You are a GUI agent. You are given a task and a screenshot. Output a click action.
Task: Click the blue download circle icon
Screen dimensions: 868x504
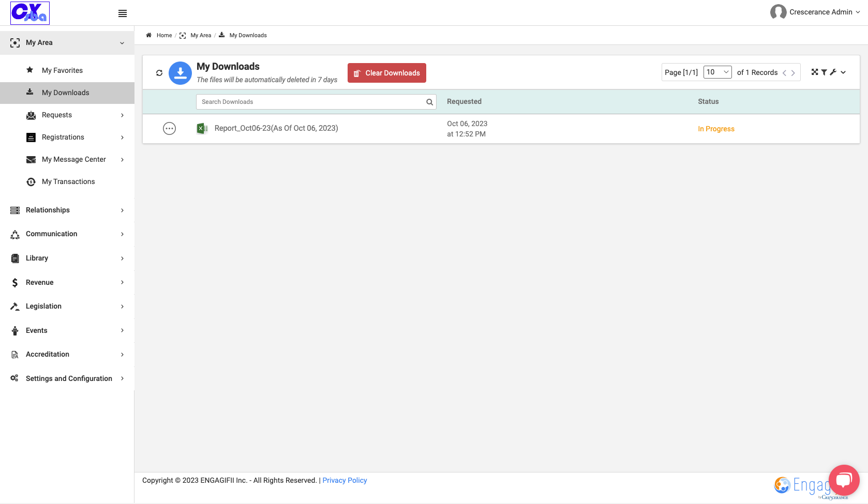coord(180,73)
